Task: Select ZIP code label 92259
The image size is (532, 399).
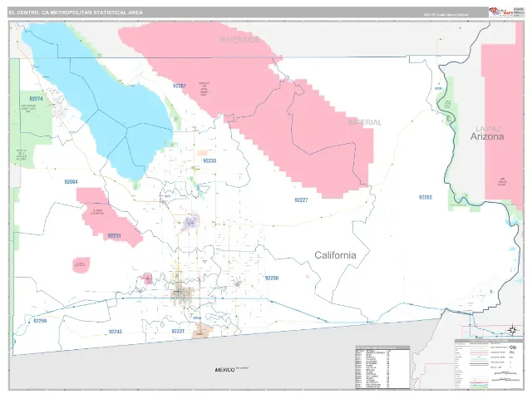Action: [40, 321]
